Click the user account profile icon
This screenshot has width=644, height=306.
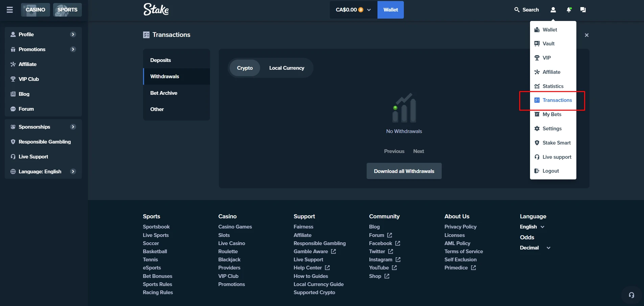(x=553, y=10)
